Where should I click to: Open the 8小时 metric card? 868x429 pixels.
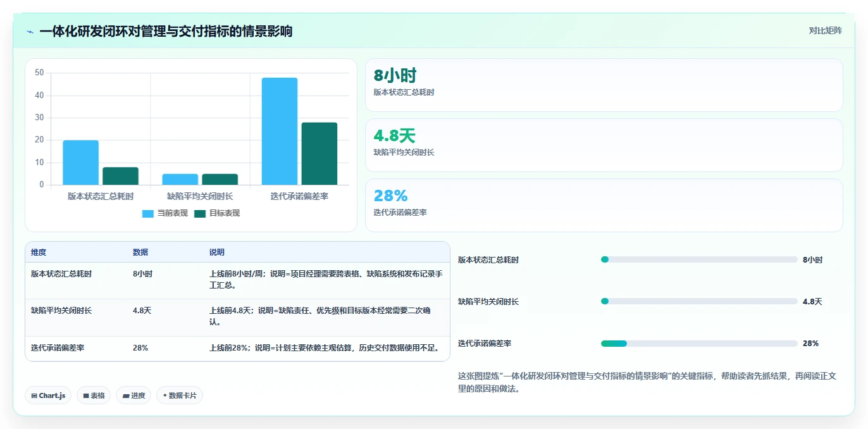pos(604,85)
